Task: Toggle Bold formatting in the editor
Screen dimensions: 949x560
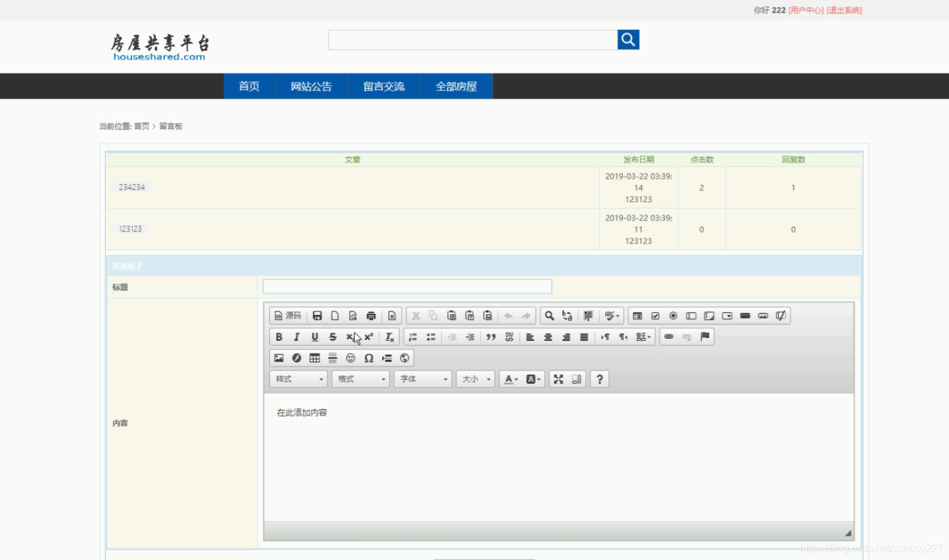Action: coord(279,337)
